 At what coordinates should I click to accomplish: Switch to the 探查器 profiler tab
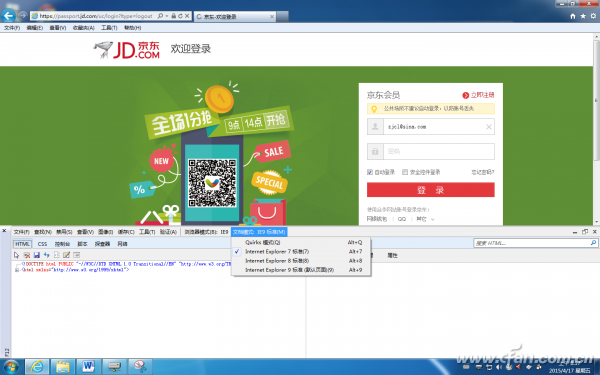pyautogui.click(x=102, y=244)
